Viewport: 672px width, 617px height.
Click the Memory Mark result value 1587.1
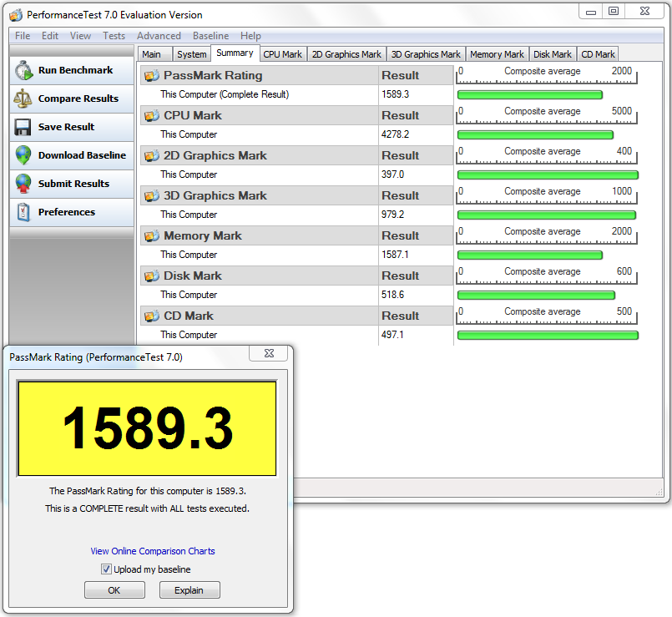coord(395,255)
